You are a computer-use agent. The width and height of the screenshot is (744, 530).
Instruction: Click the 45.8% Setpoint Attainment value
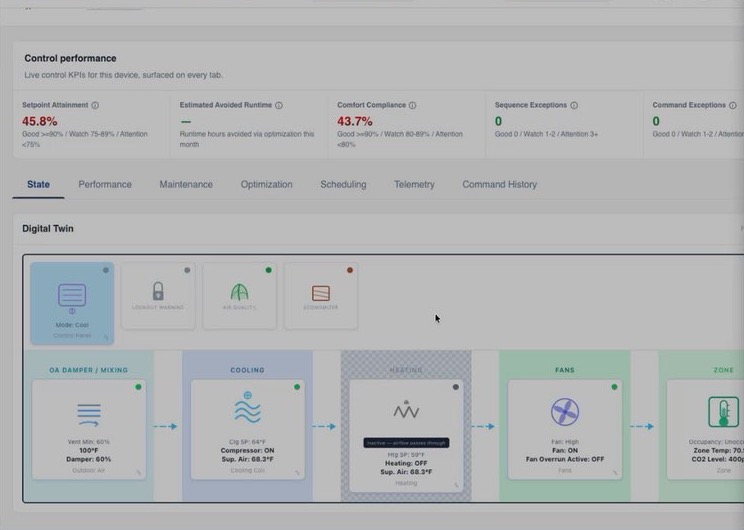[x=39, y=121]
